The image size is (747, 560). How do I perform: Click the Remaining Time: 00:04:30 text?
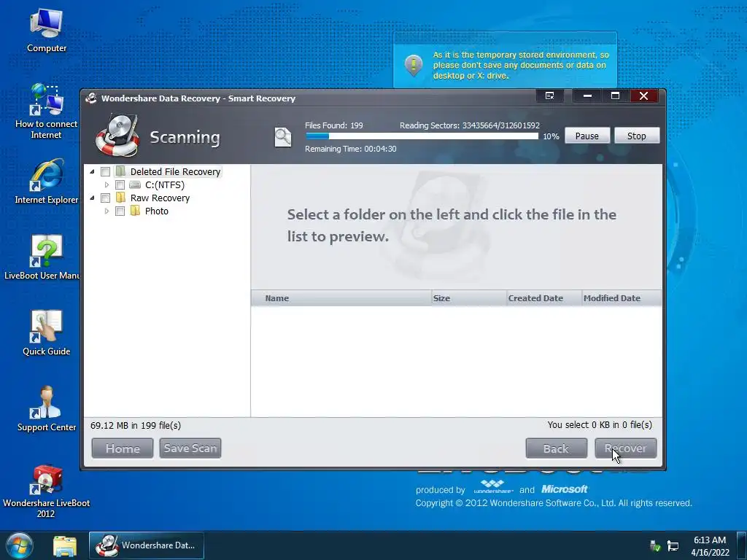tap(351, 149)
